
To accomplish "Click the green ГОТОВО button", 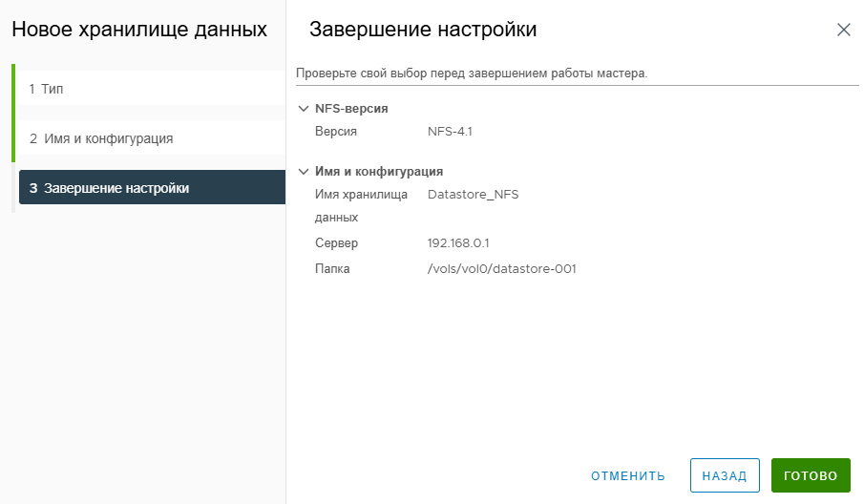I will pyautogui.click(x=811, y=475).
